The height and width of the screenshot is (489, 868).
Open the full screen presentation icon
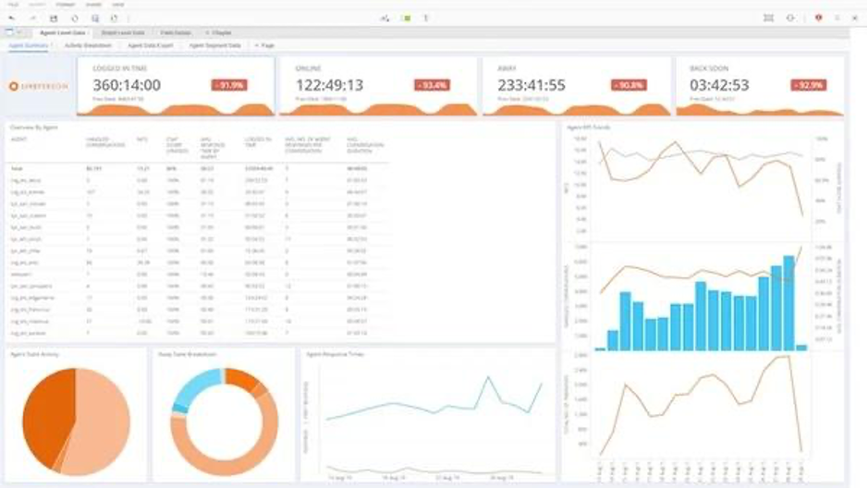[x=768, y=18]
